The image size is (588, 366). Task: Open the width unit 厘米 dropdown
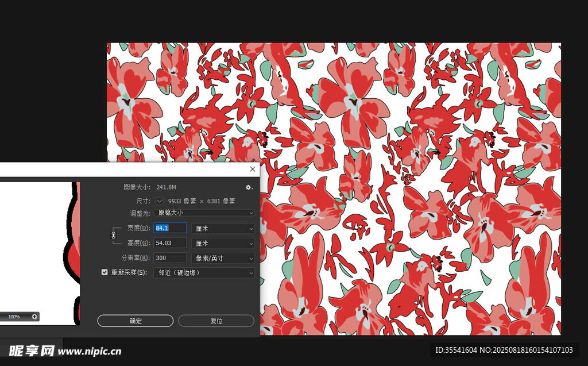pos(222,228)
